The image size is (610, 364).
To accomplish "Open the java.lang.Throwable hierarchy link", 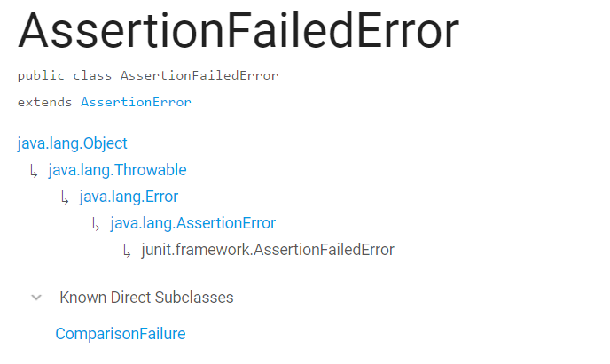I will (x=117, y=170).
